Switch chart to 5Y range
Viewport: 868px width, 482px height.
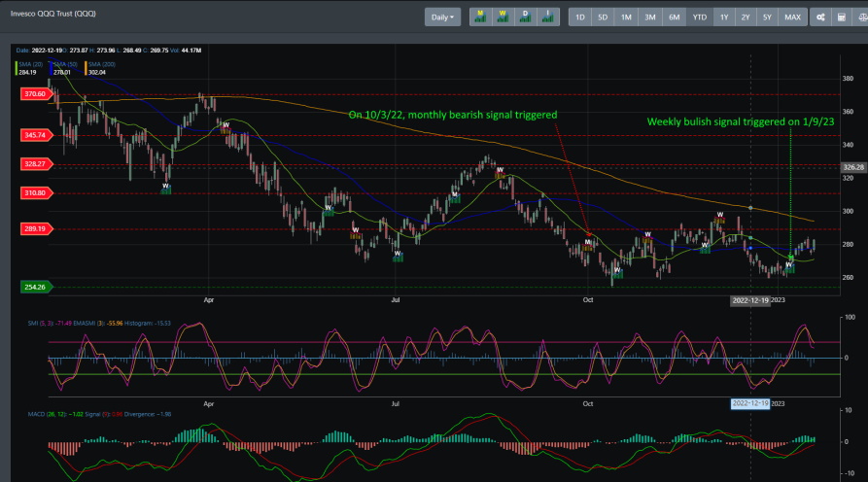[x=767, y=17]
